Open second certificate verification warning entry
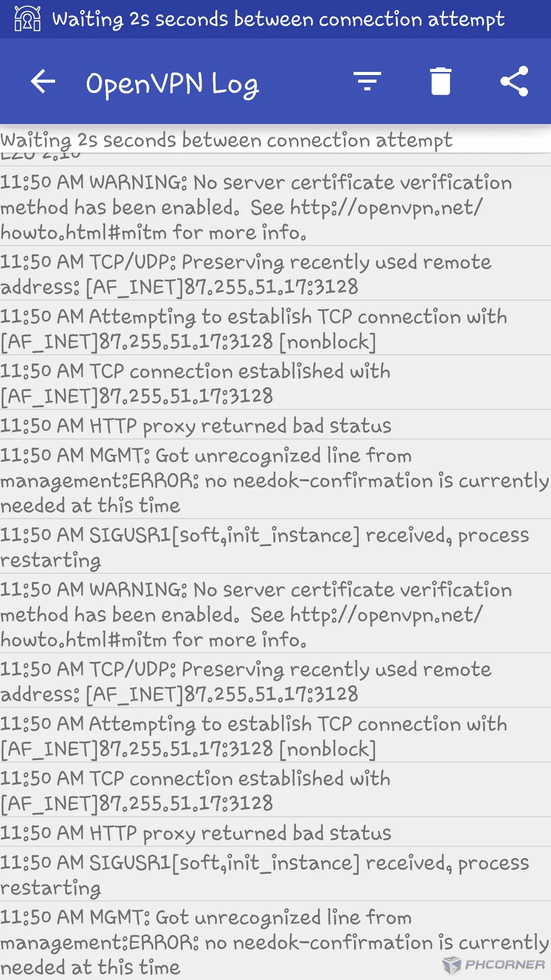Viewport: 551px width, 980px height. tap(275, 614)
